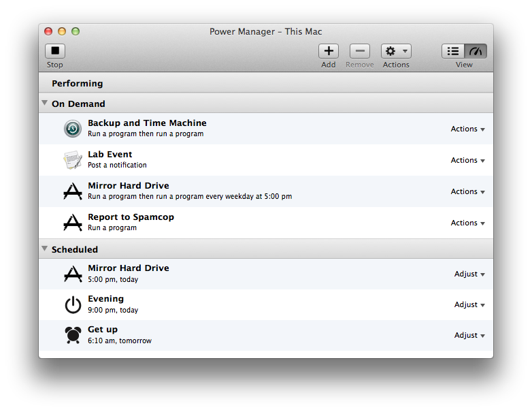Open Adjust menu for Evening event
The width and height of the screenshot is (532, 412).
(x=469, y=304)
